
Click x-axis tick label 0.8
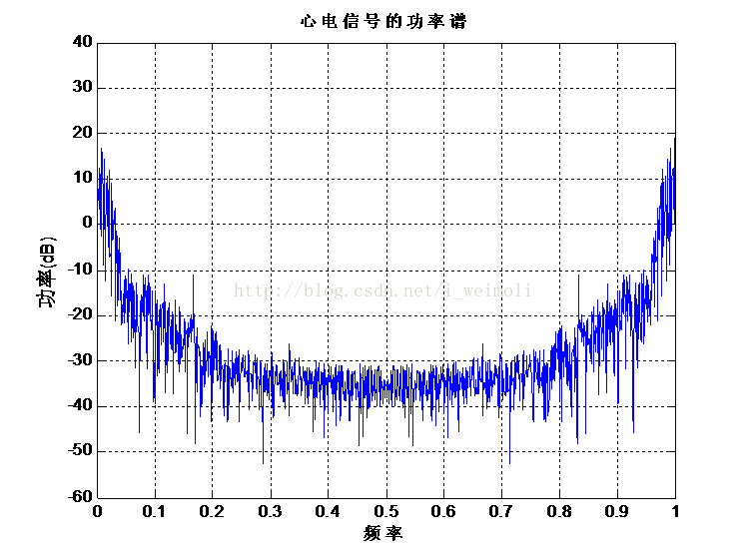point(559,511)
